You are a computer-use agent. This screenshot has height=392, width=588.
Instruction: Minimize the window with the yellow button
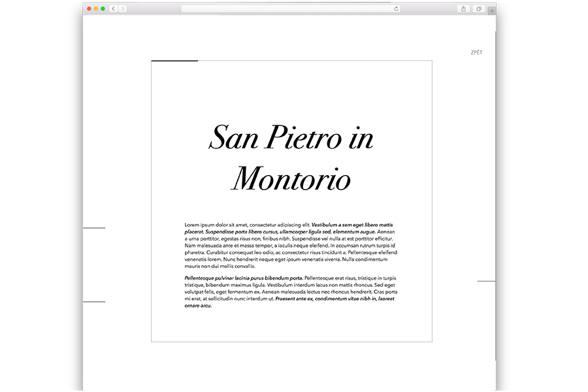[x=96, y=8]
